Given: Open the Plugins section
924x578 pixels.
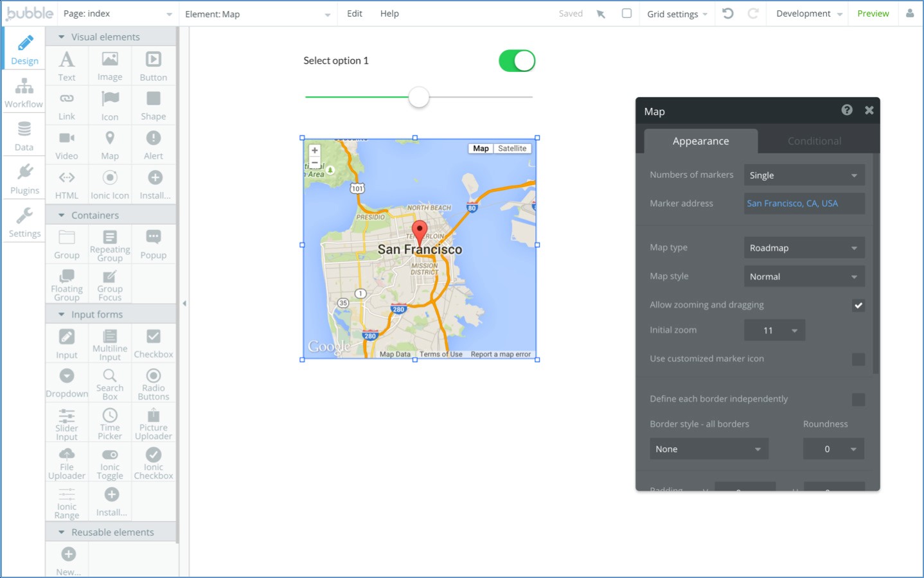Looking at the screenshot, I should [x=24, y=179].
